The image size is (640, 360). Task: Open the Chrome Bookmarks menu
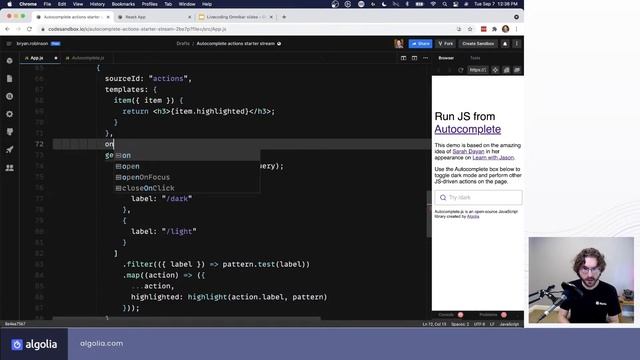[x=123, y=4]
